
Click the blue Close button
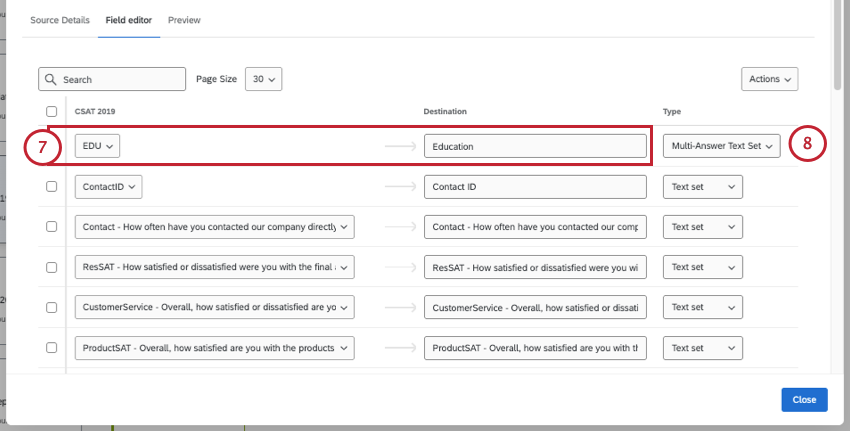[804, 399]
